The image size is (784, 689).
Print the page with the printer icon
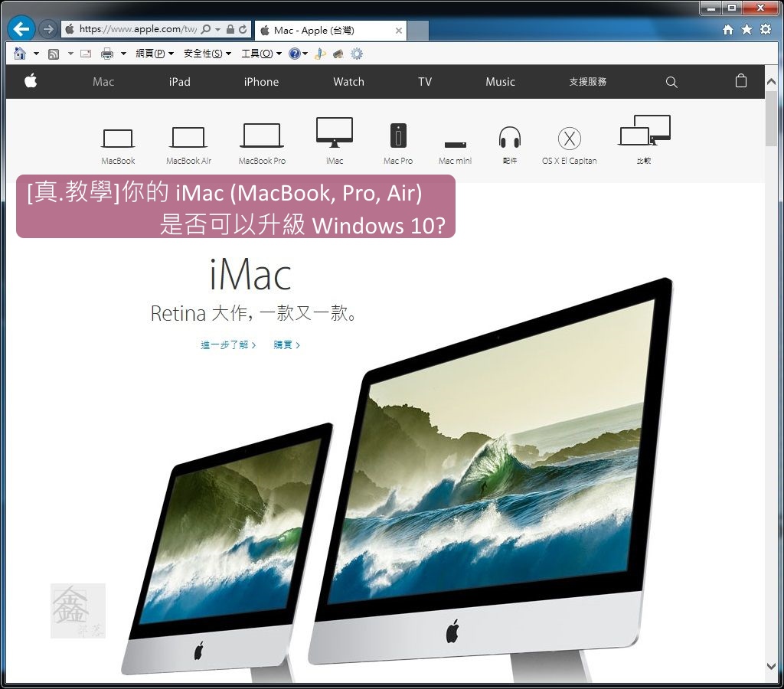(x=107, y=54)
